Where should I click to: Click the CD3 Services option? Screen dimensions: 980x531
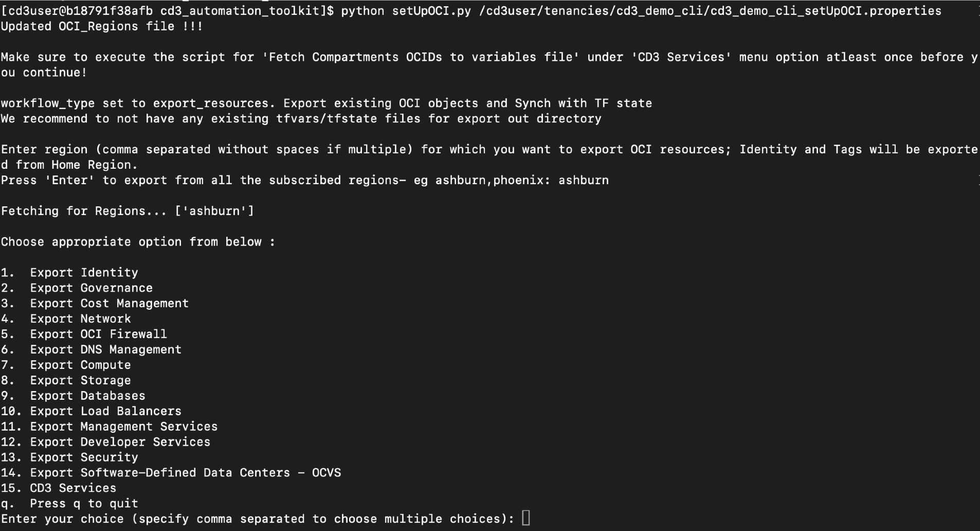coord(59,488)
